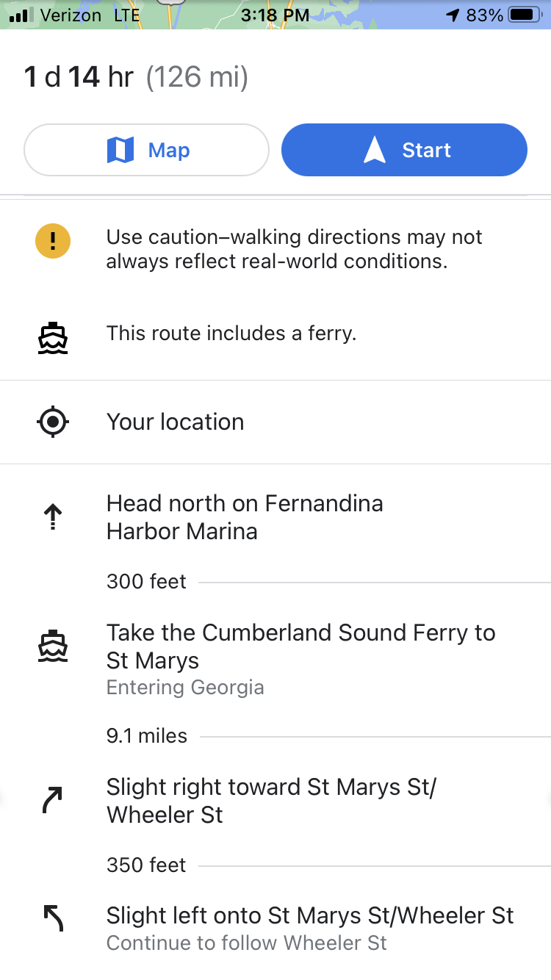551x980 pixels.
Task: Tap the yellow caution warning icon
Action: pos(53,240)
